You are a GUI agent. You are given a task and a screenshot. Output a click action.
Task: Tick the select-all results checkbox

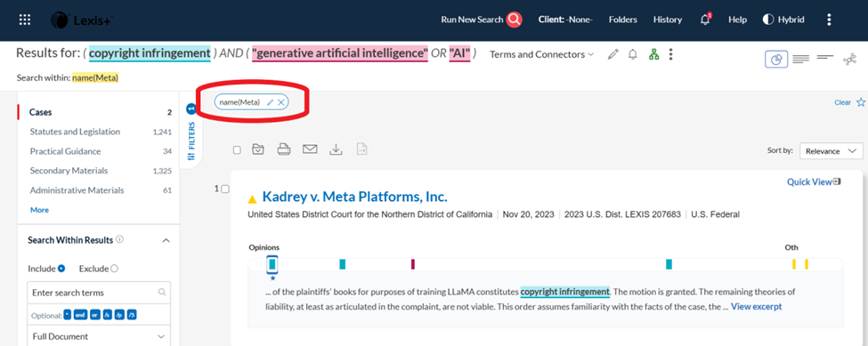[237, 149]
